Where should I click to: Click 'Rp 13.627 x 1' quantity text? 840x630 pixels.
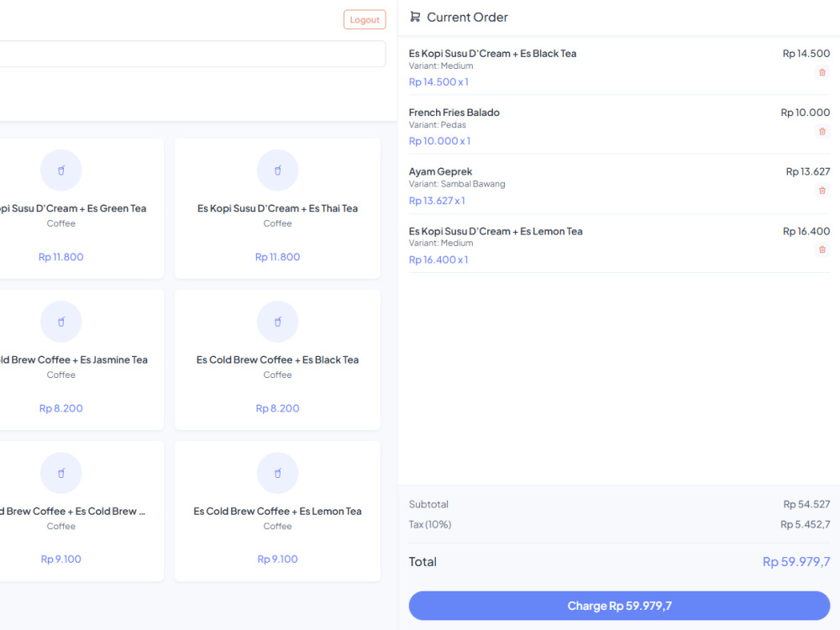pyautogui.click(x=437, y=201)
